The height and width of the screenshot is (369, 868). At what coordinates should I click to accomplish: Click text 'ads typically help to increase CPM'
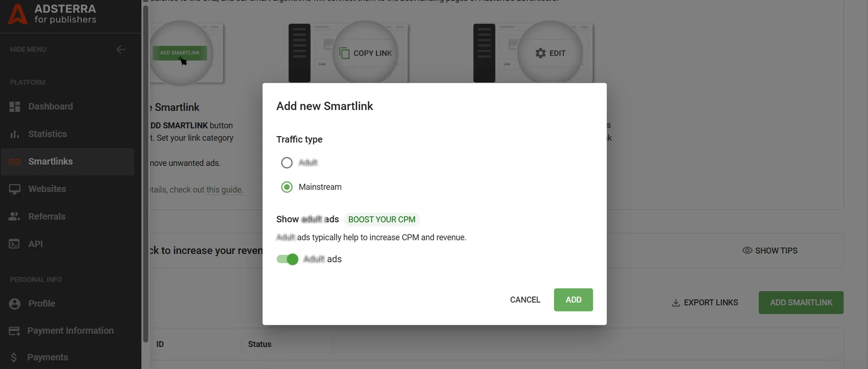pyautogui.click(x=358, y=237)
